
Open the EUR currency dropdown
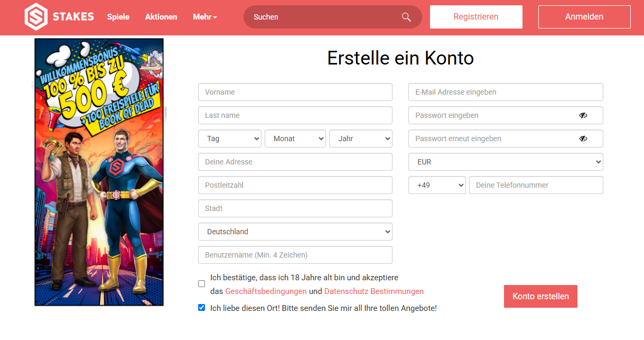click(x=506, y=162)
